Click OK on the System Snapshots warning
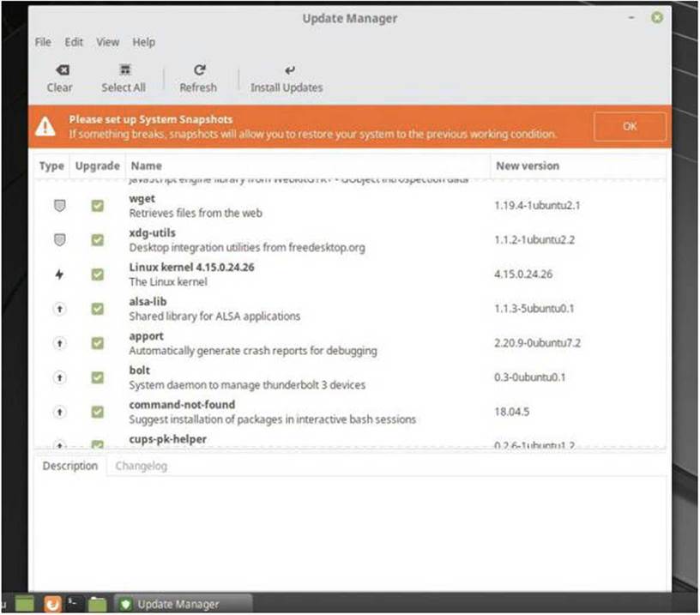700x615 pixels. pyautogui.click(x=630, y=126)
